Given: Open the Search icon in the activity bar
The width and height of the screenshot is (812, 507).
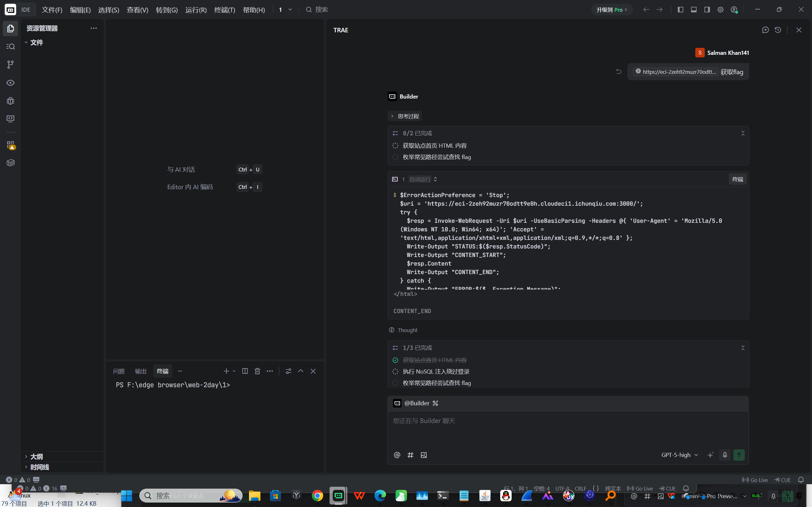Looking at the screenshot, I should [10, 46].
